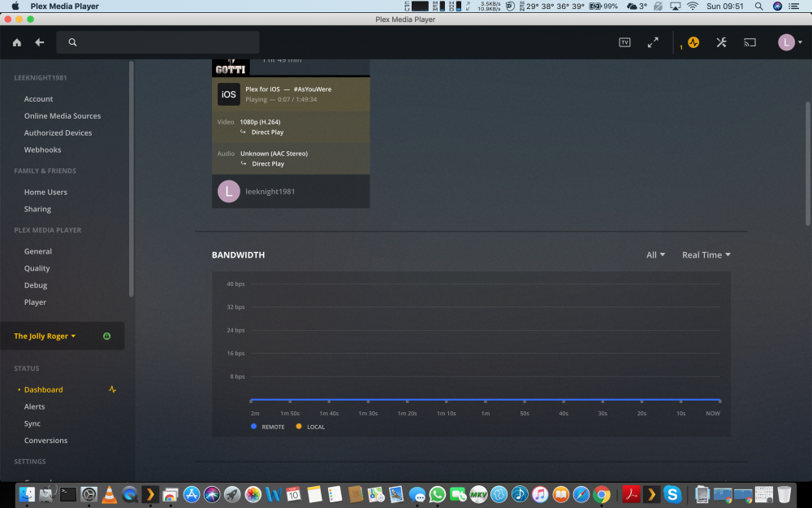This screenshot has width=812, height=508.
Task: Open Home Users page
Action: [45, 193]
